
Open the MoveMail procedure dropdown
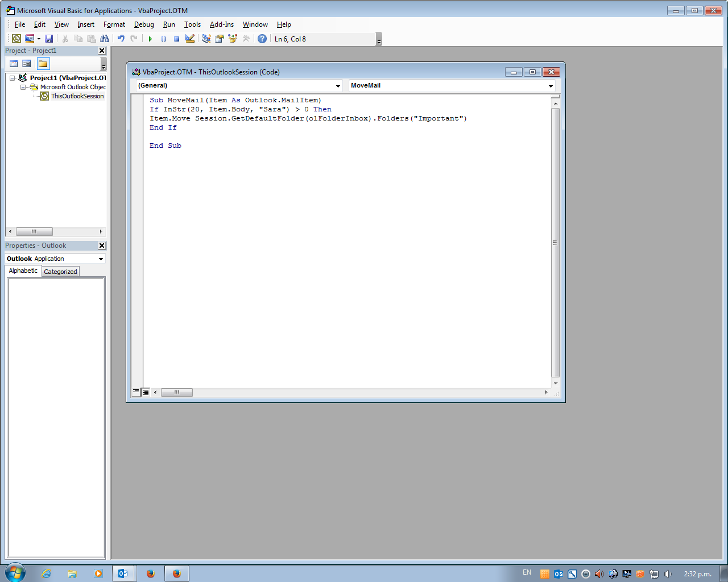(551, 86)
